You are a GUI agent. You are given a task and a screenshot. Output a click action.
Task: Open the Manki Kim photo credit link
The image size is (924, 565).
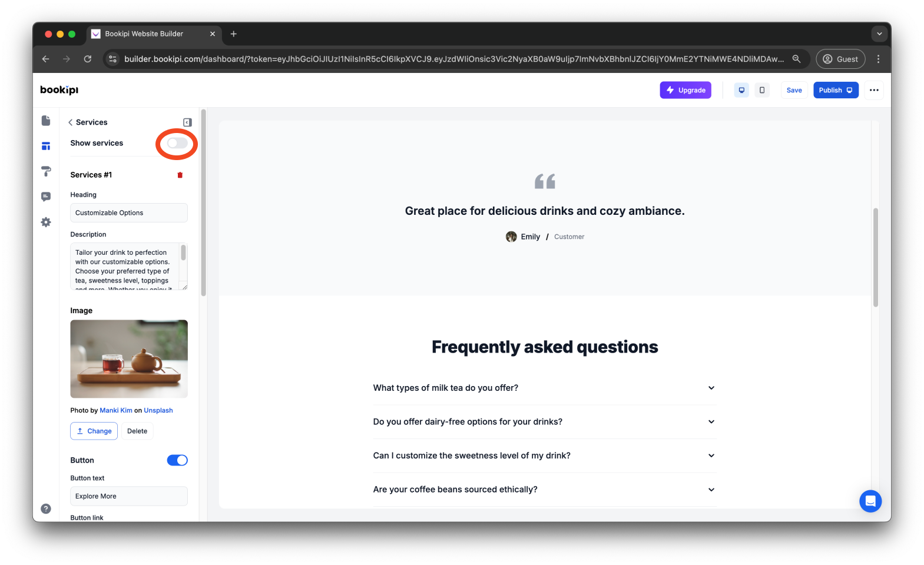point(116,410)
